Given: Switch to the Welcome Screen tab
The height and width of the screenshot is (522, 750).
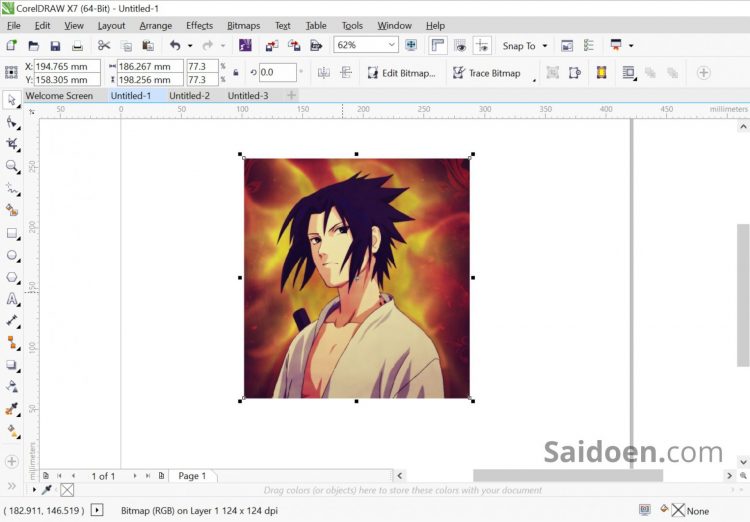Looking at the screenshot, I should tap(59, 96).
